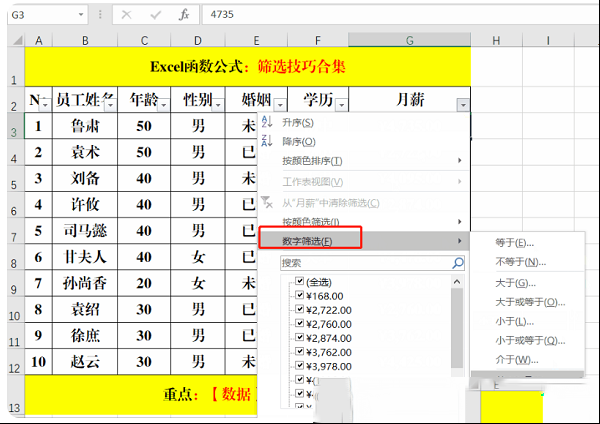Click cell containing 徐庶
600x424 pixels.
pyautogui.click(x=85, y=335)
